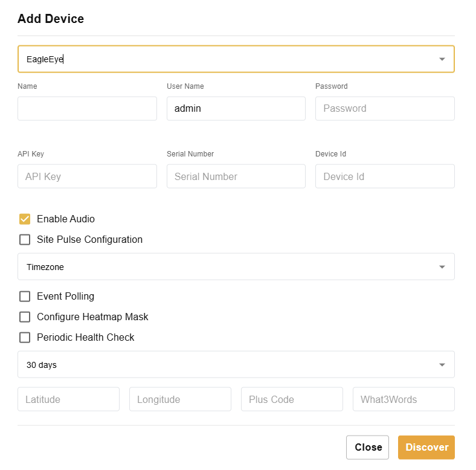Expand the Timezone dropdown

pos(236,266)
